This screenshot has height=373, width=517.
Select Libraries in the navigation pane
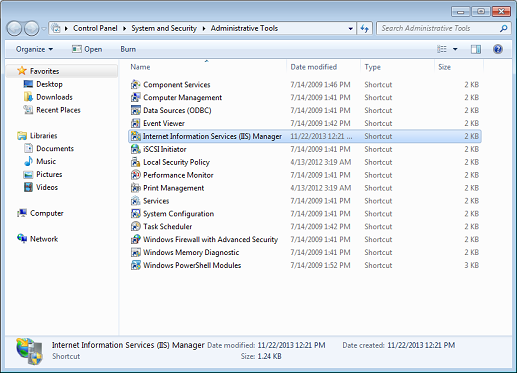tap(44, 136)
